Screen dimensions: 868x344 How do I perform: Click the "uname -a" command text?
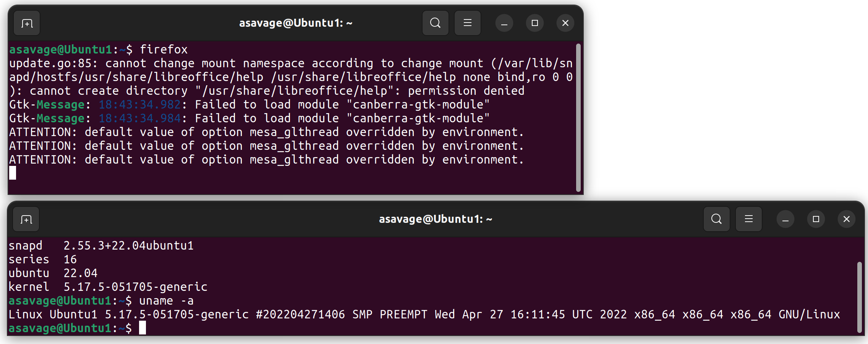166,301
